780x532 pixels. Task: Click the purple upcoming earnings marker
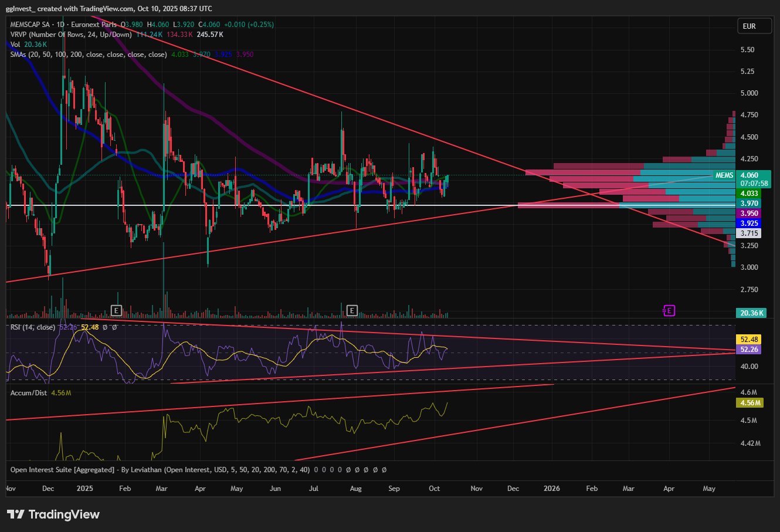coord(669,310)
